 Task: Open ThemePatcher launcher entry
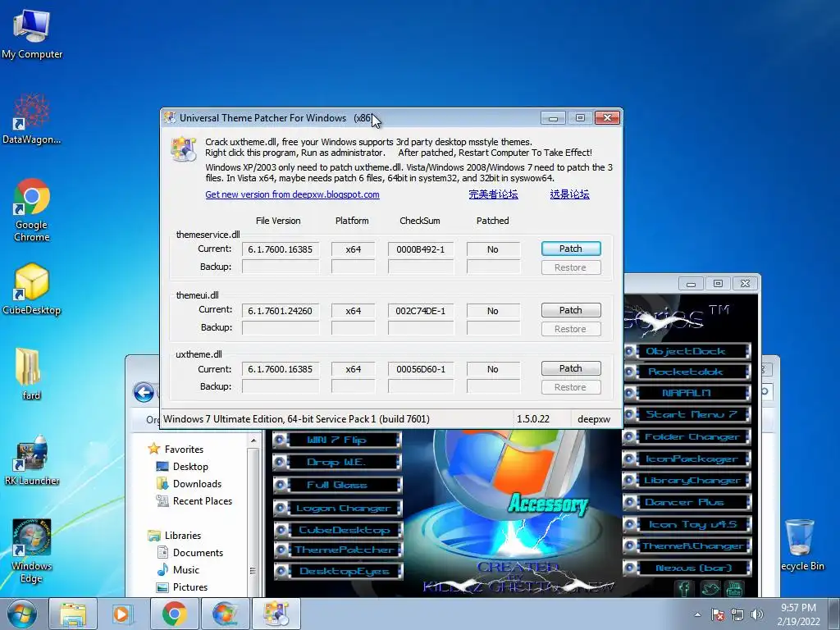pos(337,550)
